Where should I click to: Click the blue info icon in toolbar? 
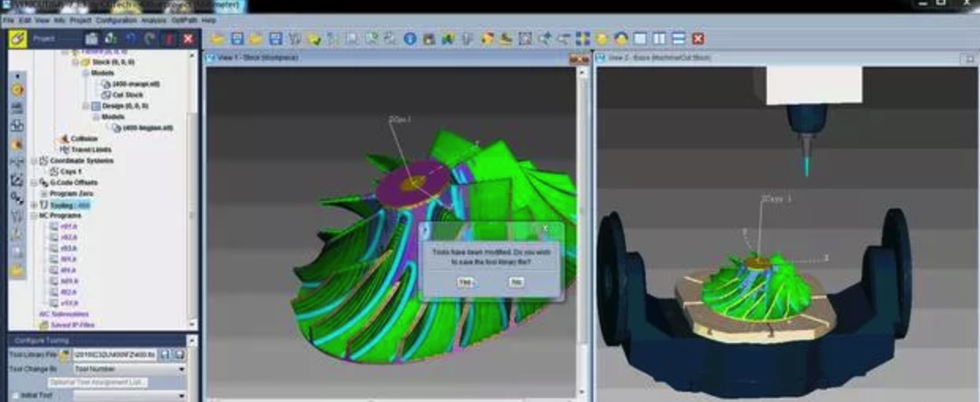coord(410,39)
